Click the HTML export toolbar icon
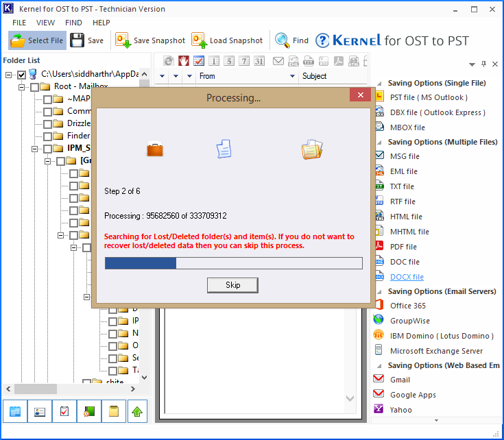Image resolution: width=504 pixels, height=440 pixels. coord(354,61)
